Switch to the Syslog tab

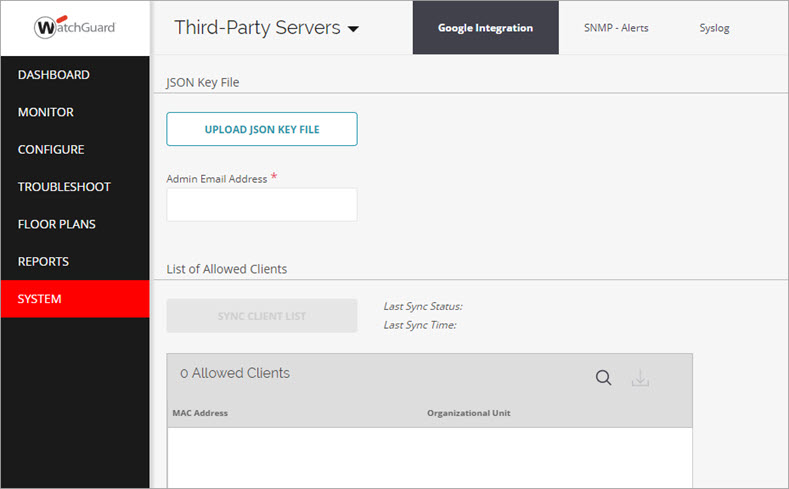714,28
